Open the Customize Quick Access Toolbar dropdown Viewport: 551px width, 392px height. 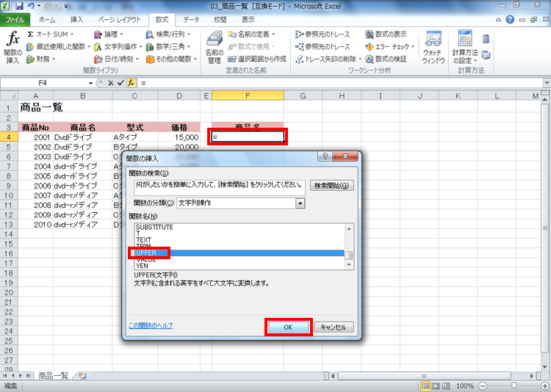(66, 7)
